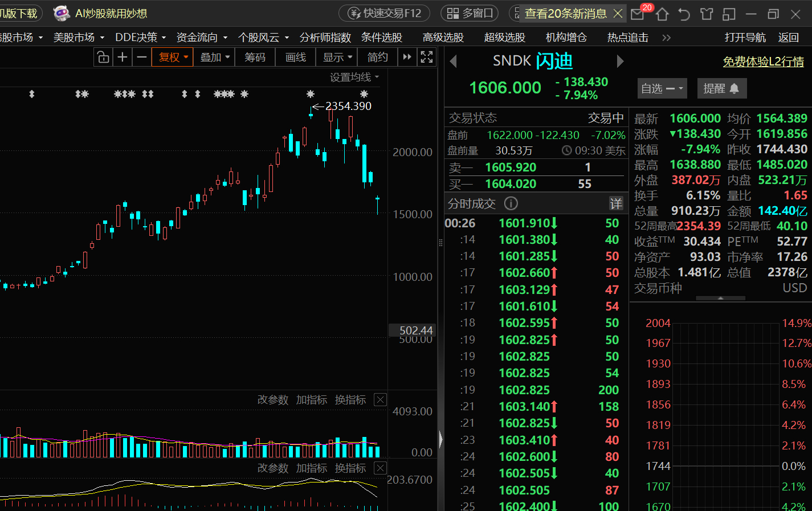Click 换指标 in the volume panel
The height and width of the screenshot is (511, 812).
350,400
